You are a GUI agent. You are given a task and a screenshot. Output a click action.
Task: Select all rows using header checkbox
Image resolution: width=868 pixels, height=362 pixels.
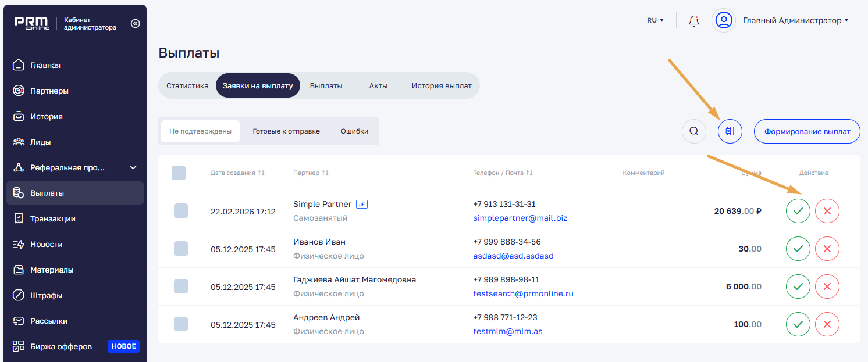click(x=179, y=173)
